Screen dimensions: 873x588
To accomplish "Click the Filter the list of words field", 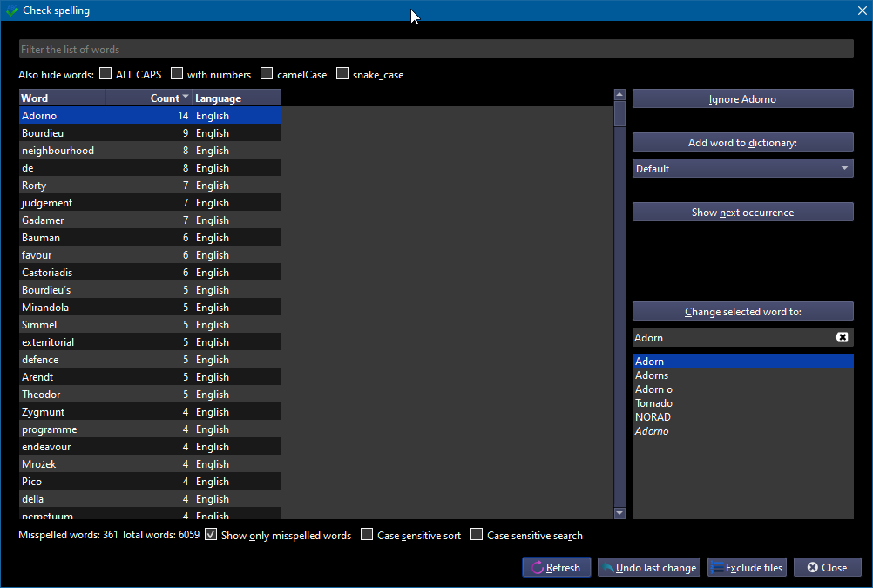I will tap(436, 49).
